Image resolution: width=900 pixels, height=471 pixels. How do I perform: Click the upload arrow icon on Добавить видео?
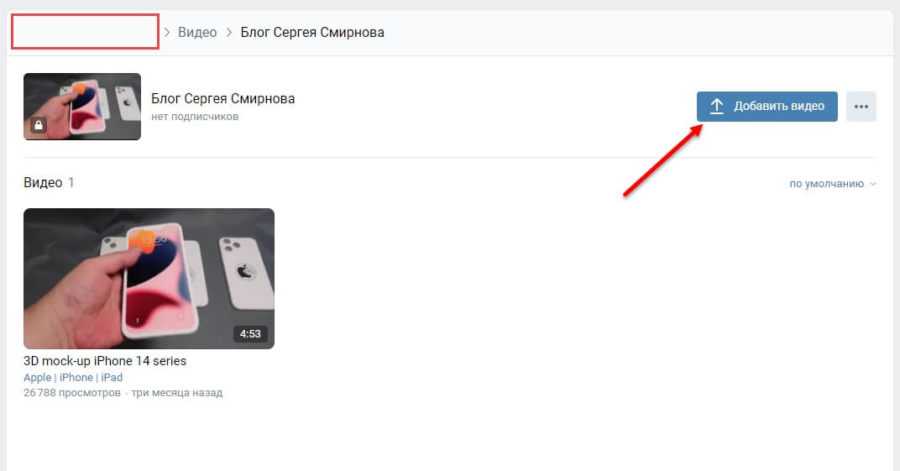coord(716,106)
